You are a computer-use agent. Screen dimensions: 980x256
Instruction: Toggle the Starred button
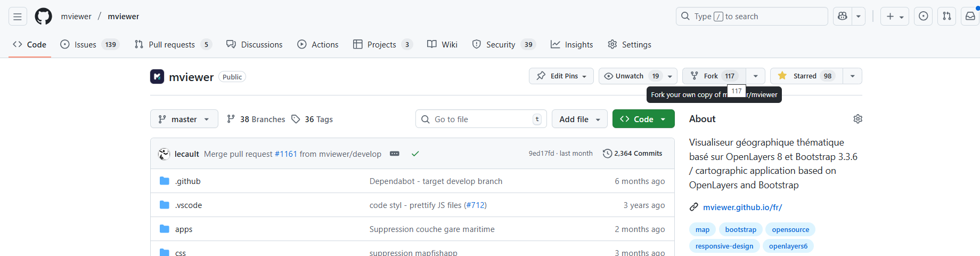(x=806, y=76)
